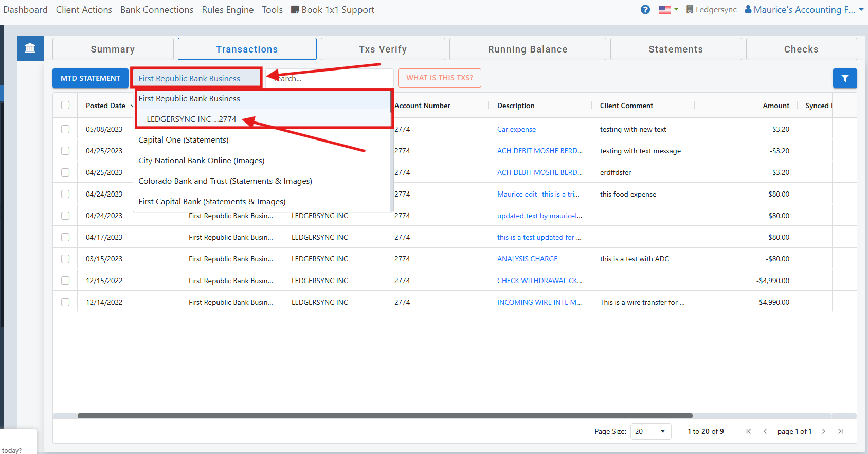The image size is (868, 454).
Task: Open the Tools menu
Action: [273, 10]
